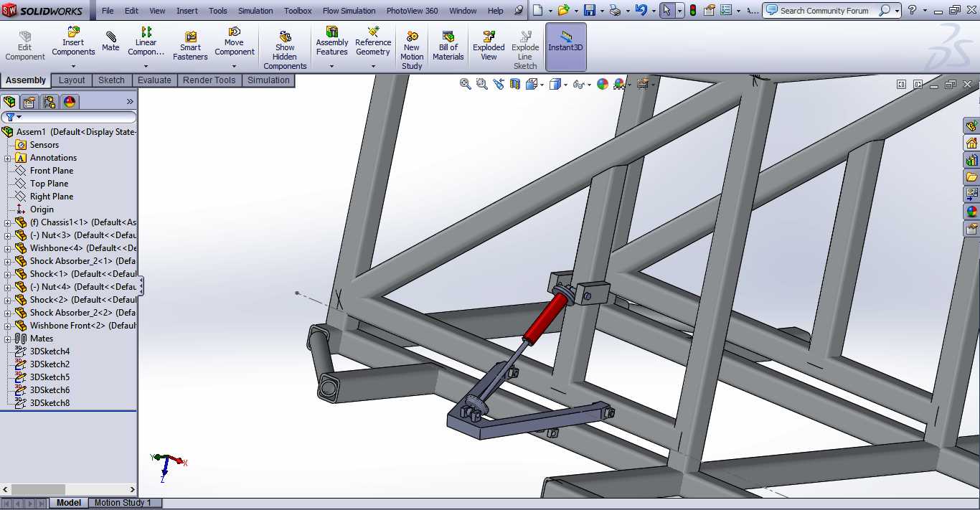Click Zoom to Fit icon

tap(466, 84)
